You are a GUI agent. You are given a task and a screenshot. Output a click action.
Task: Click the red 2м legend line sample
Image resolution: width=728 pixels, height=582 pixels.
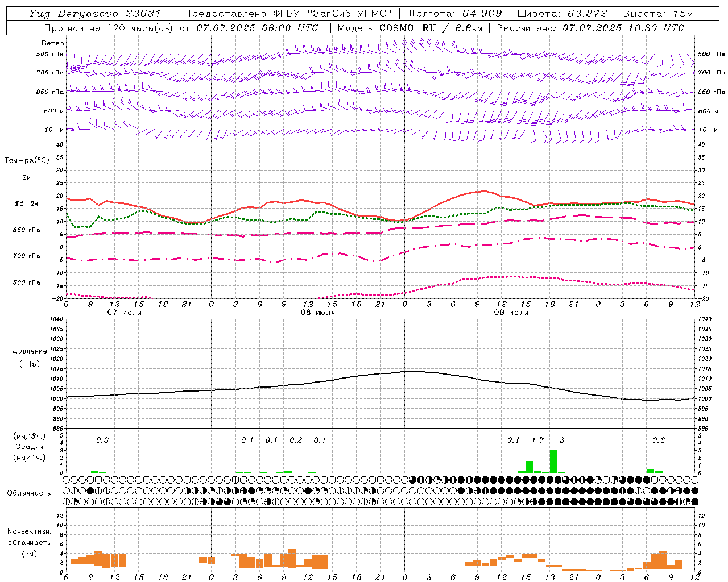click(26, 184)
